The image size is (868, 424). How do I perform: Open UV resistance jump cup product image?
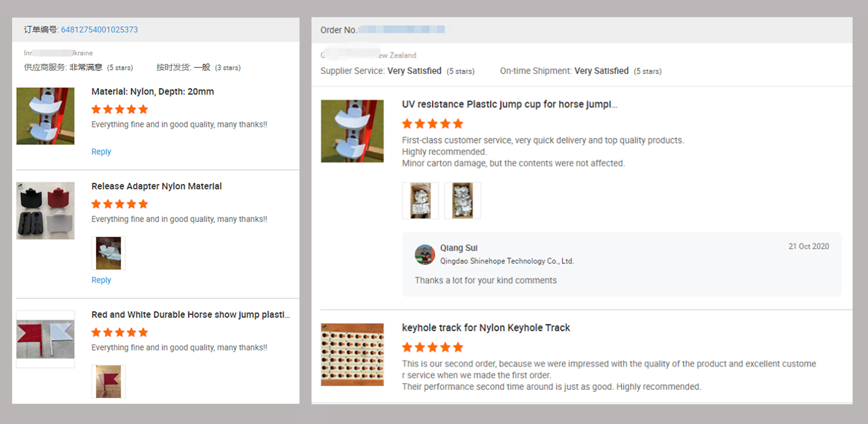coord(352,131)
